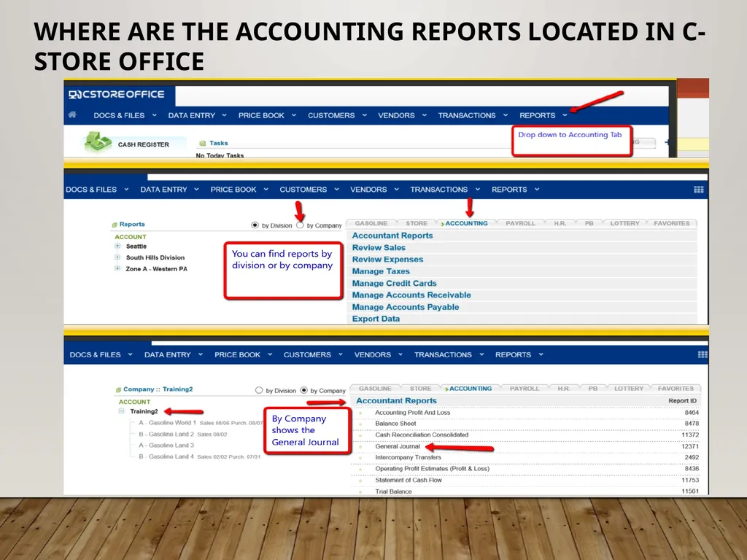This screenshot has height=560, width=747.
Task: Open the PRICE BOOK dropdown arrow in the bottom screenshot
Action: 270,355
